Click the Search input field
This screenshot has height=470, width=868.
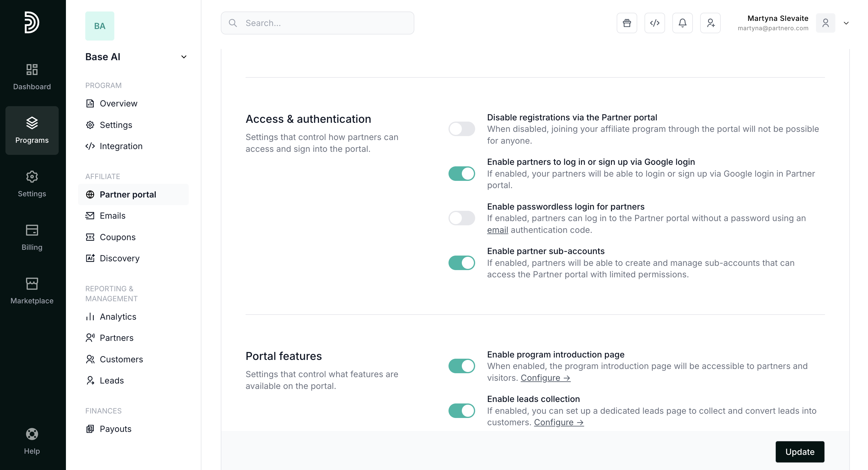[x=318, y=23]
